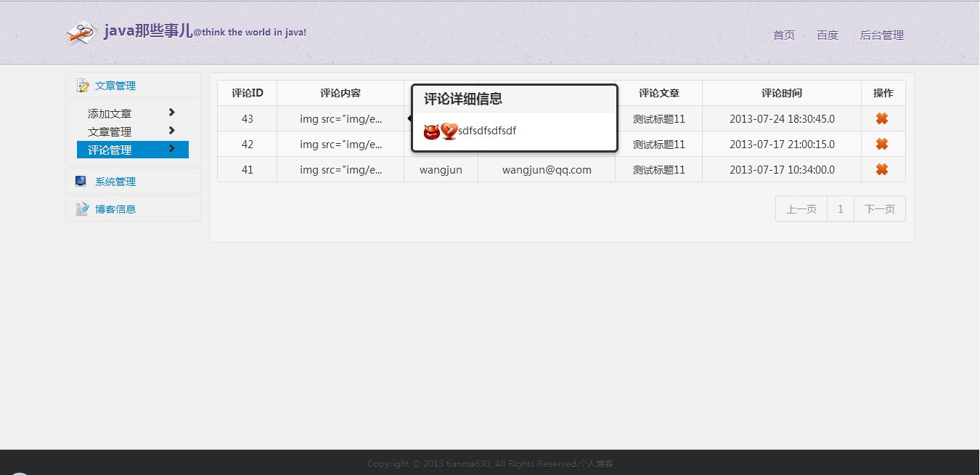Click the 评论内容 column header
Screen dimensions: 980x475
point(340,93)
